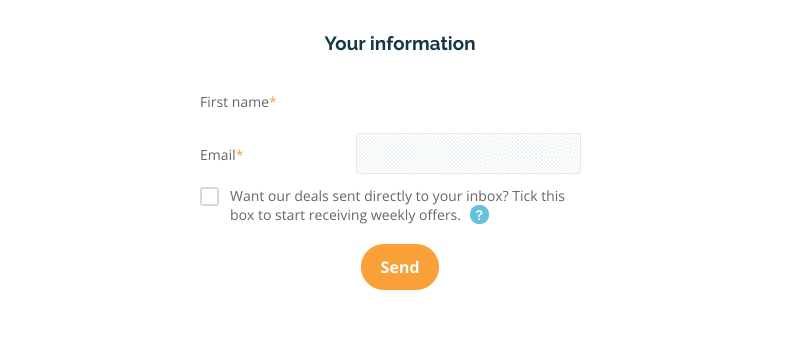Click the word 'information' in the title
This screenshot has width=802, height=361.
pyautogui.click(x=422, y=43)
